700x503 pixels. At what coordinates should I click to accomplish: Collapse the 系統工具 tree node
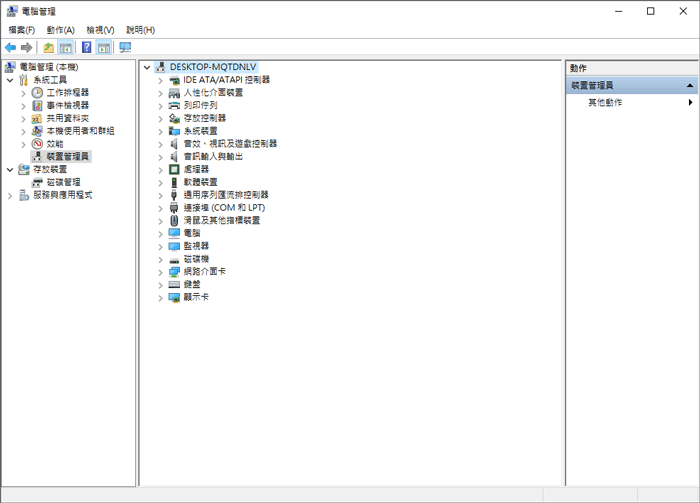[10, 80]
